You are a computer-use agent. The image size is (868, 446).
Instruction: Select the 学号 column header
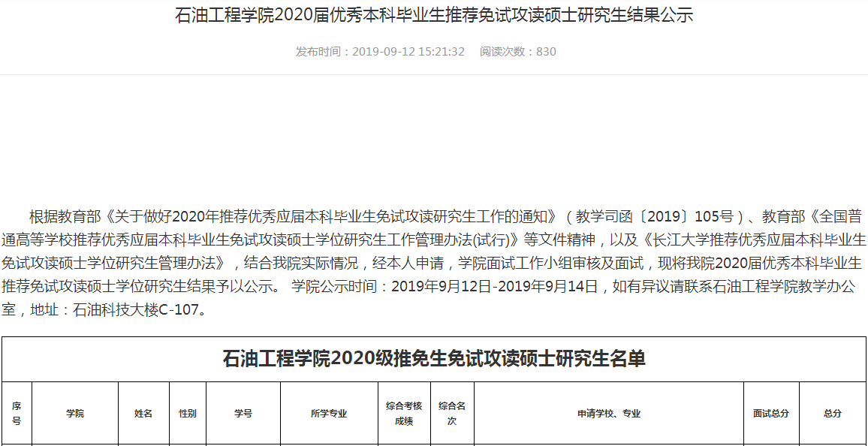243,413
